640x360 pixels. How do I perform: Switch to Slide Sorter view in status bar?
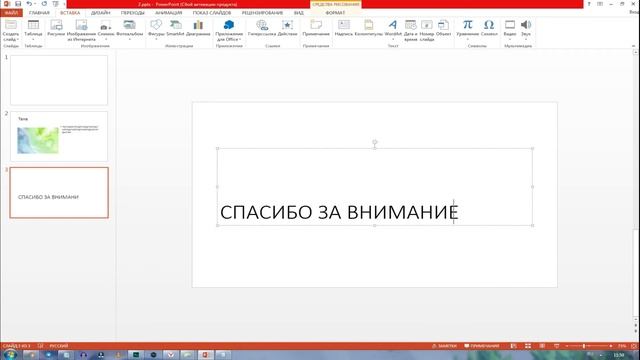(528, 346)
